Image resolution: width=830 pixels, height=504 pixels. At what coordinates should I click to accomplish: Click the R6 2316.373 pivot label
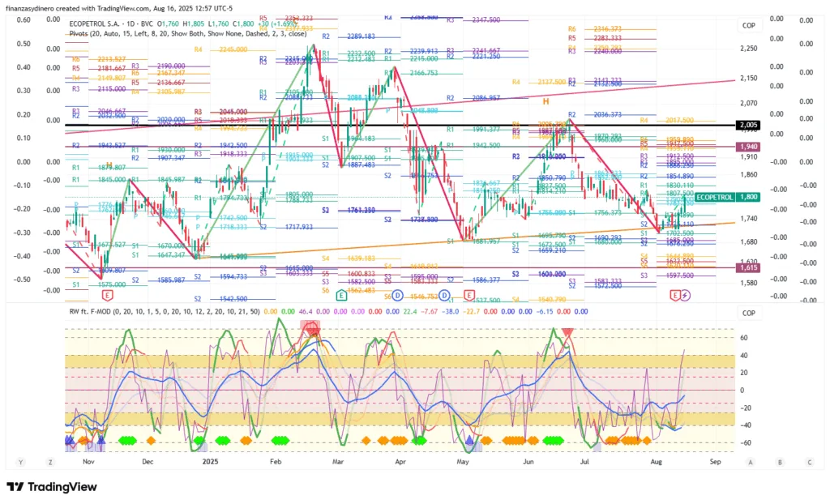click(x=595, y=29)
